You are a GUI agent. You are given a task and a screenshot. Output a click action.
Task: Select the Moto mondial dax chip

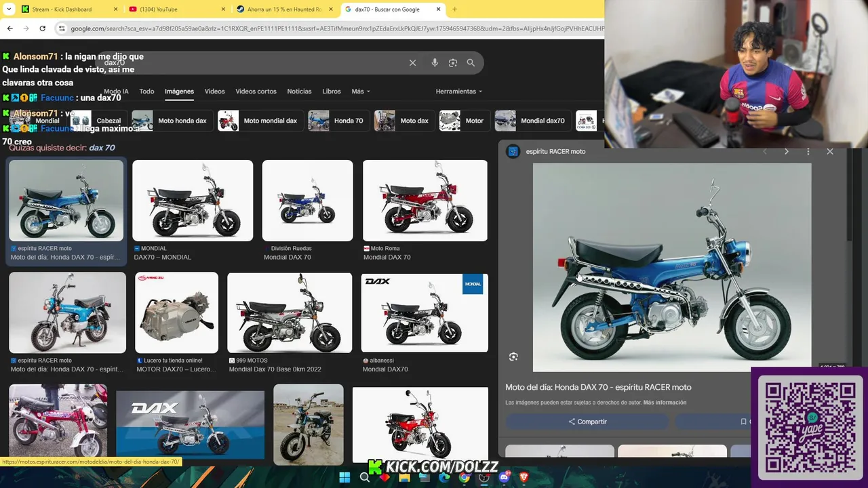pos(260,121)
